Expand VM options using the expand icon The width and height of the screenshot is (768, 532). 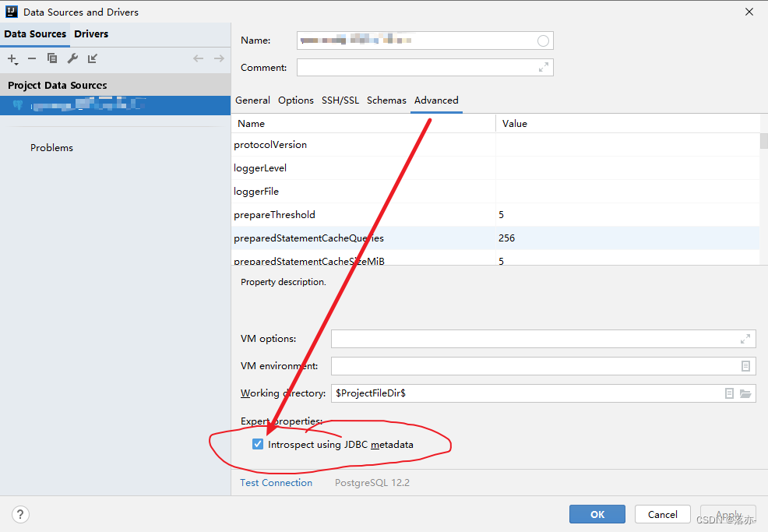point(745,338)
